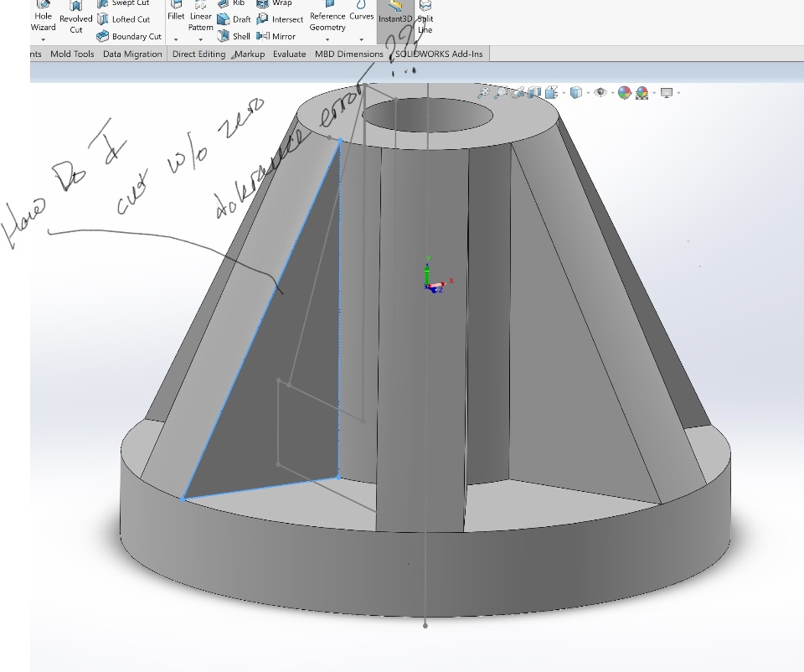Click the Swept Cut tool
Screen dimensions: 804x672
(123, 3)
